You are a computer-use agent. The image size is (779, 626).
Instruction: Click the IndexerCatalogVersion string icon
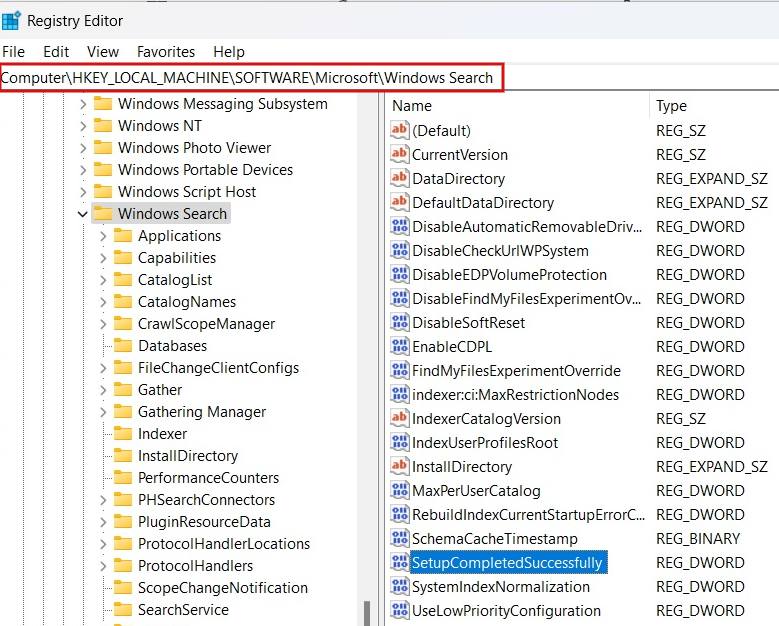pos(399,418)
